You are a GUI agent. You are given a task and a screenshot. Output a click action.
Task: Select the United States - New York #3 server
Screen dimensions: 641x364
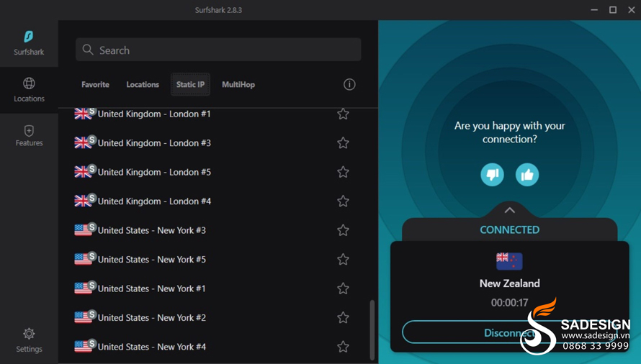(x=218, y=230)
